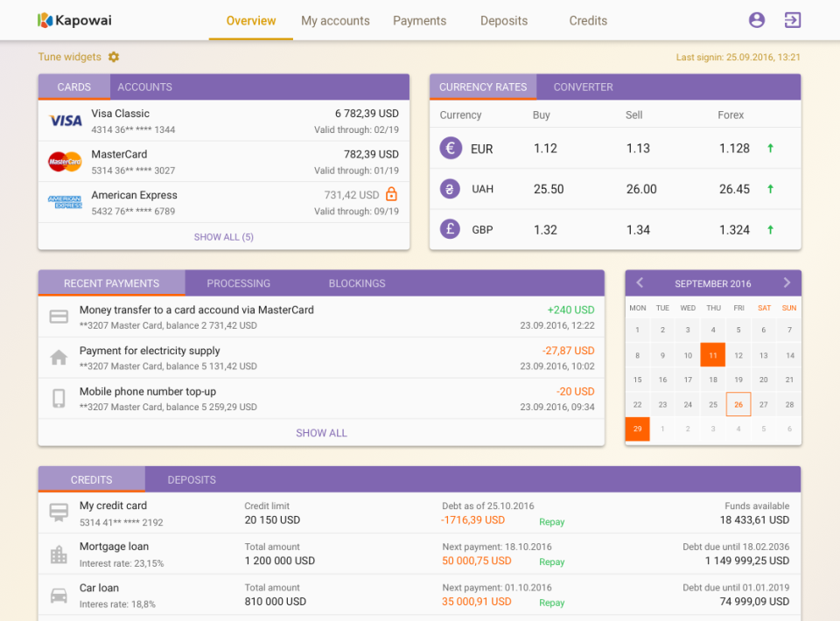Click the -1716,39 USD debt amount

point(472,520)
